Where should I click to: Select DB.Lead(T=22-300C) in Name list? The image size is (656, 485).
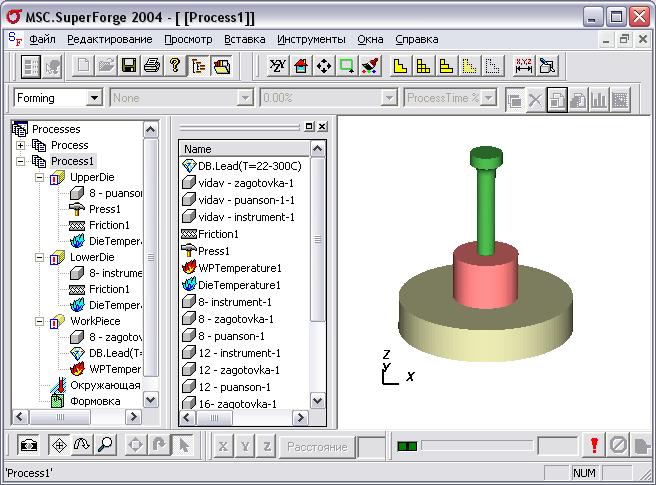249,166
